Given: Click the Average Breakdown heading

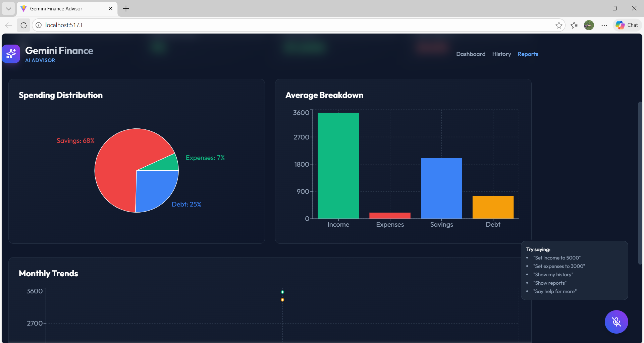Looking at the screenshot, I should coord(324,95).
